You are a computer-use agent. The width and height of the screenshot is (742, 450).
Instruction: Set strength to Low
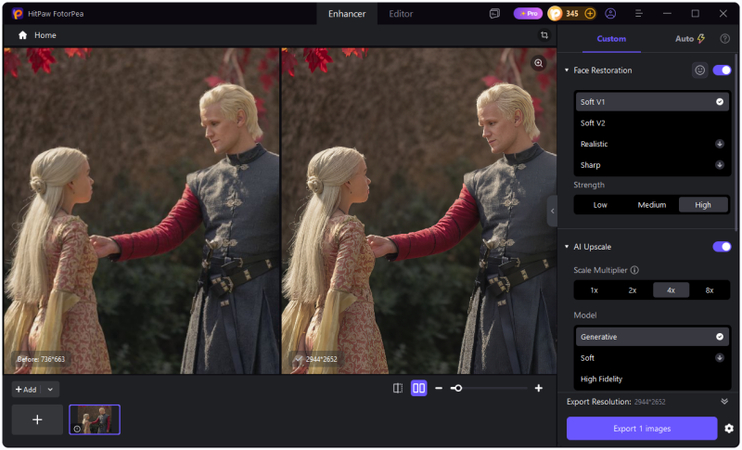(600, 205)
